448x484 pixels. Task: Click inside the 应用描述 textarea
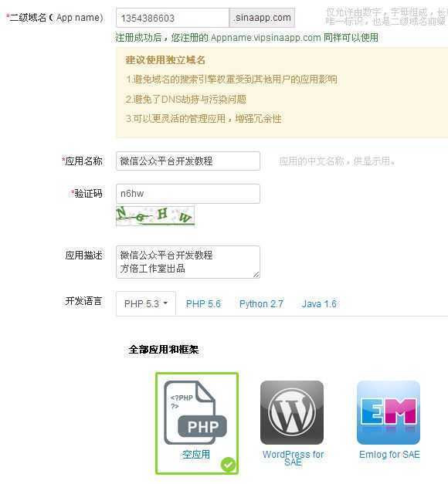tap(188, 262)
